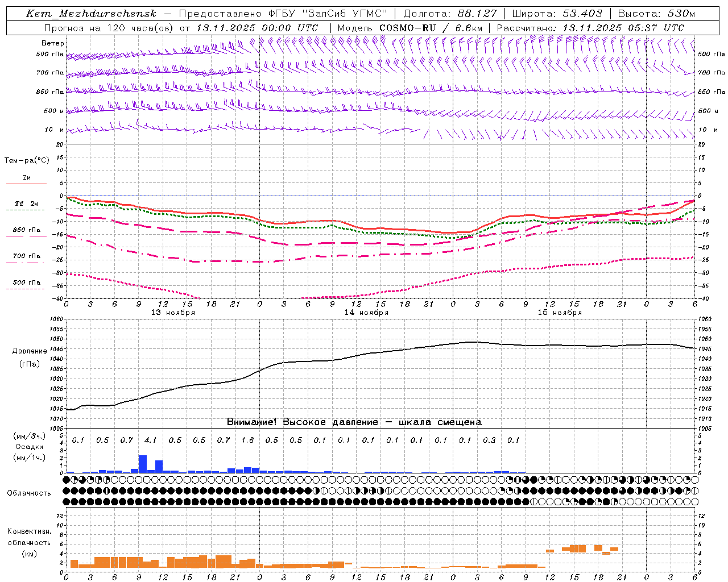
Task: Click the (км) convective cloud unit label
Action: click(x=29, y=554)
